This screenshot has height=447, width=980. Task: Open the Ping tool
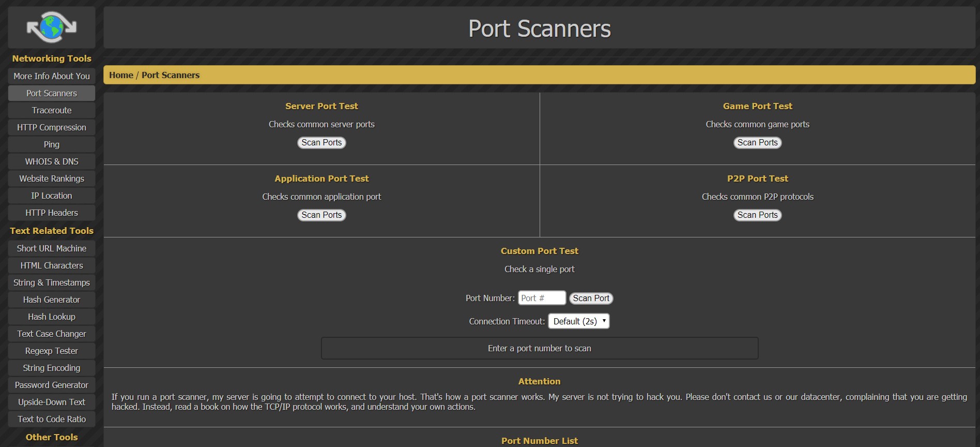[52, 144]
